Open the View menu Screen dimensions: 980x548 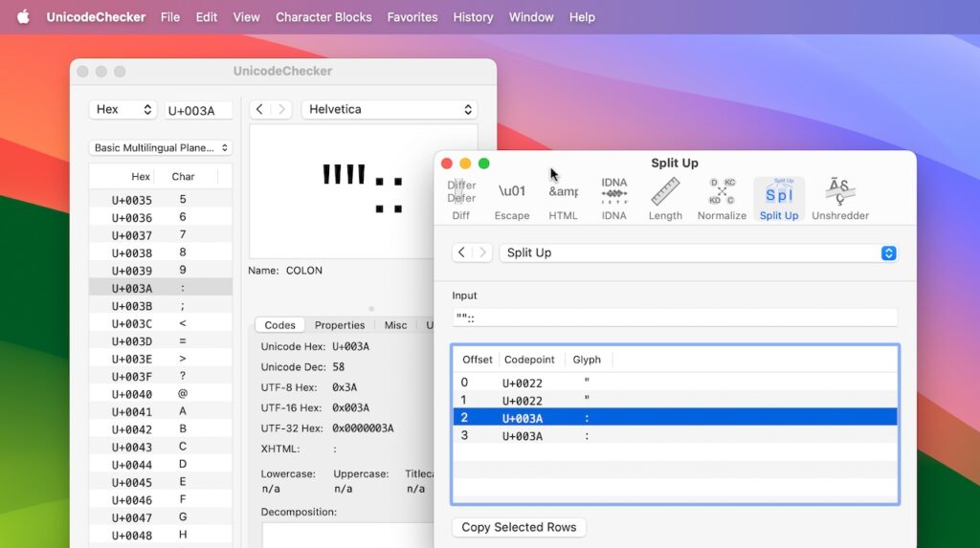point(246,17)
